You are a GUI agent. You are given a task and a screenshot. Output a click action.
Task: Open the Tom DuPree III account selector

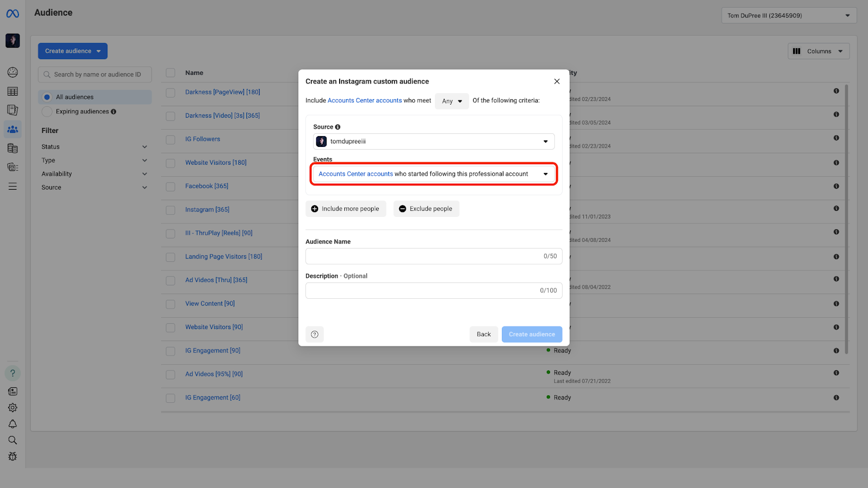point(789,15)
